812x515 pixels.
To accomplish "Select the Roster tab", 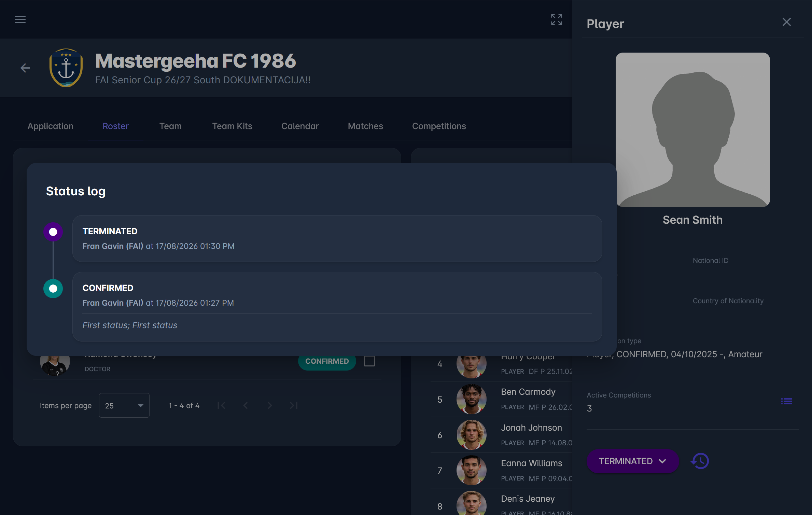I will [115, 126].
